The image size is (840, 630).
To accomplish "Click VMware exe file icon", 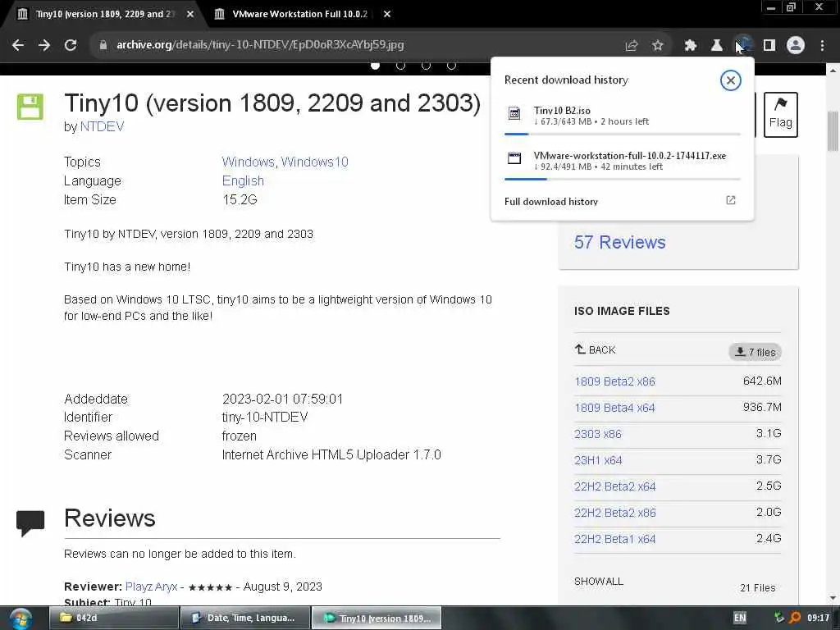I will coord(514,158).
